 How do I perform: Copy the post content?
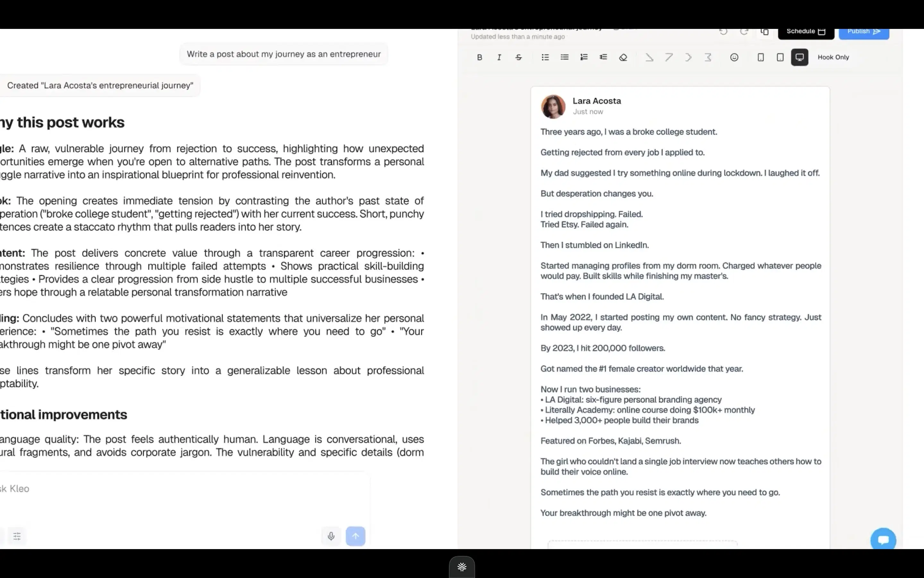point(765,31)
